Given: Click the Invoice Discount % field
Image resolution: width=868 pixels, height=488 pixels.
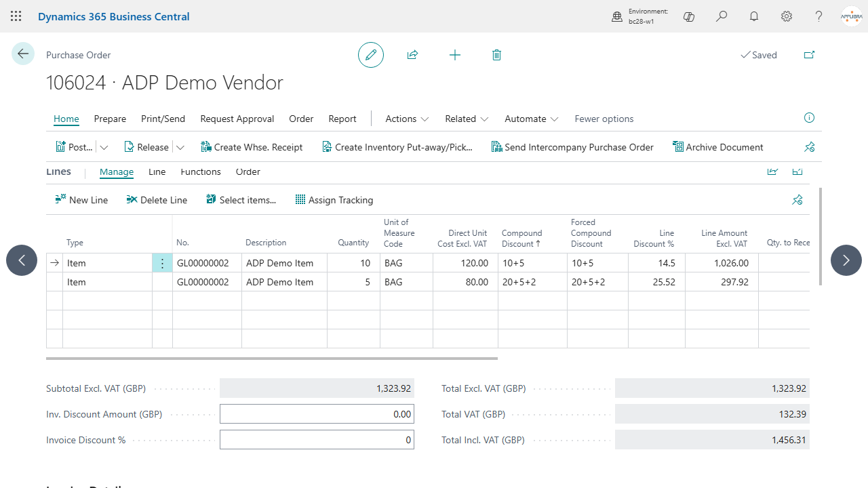Looking at the screenshot, I should (317, 440).
